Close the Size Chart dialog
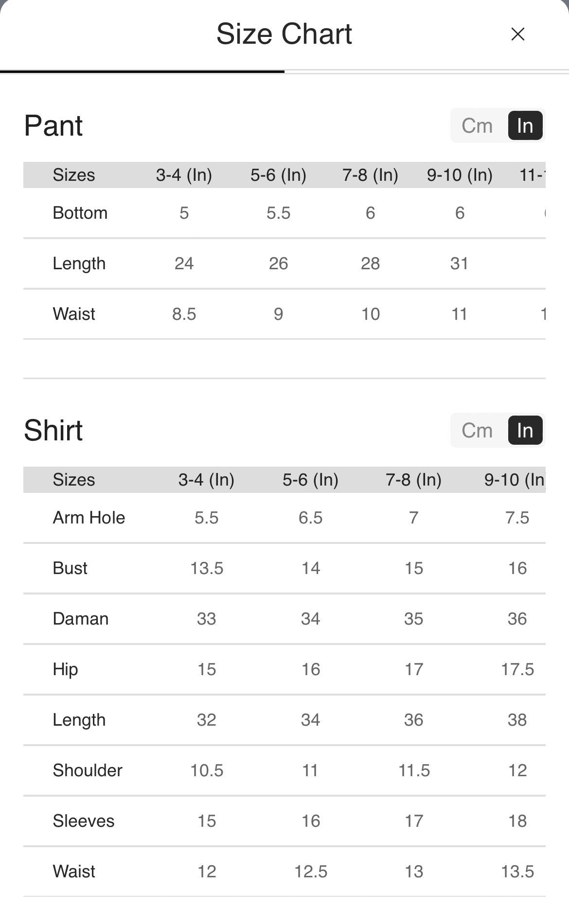The image size is (569, 924). (x=517, y=34)
